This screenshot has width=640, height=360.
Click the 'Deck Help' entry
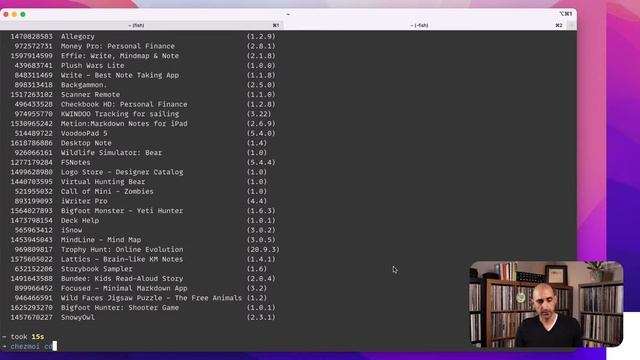pos(80,221)
